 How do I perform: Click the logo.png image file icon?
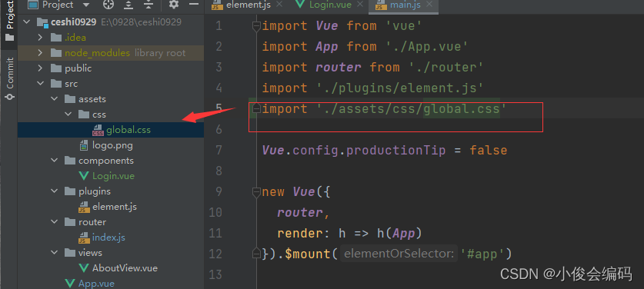[84, 145]
